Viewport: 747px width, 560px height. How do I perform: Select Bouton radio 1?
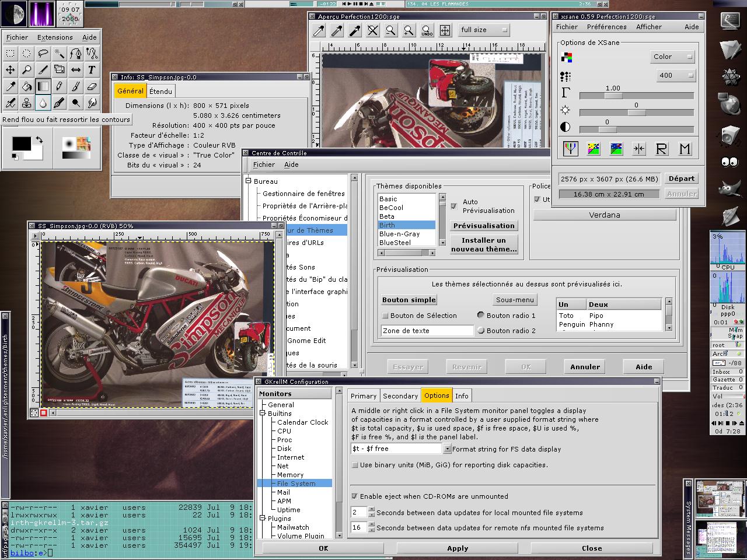(x=480, y=315)
